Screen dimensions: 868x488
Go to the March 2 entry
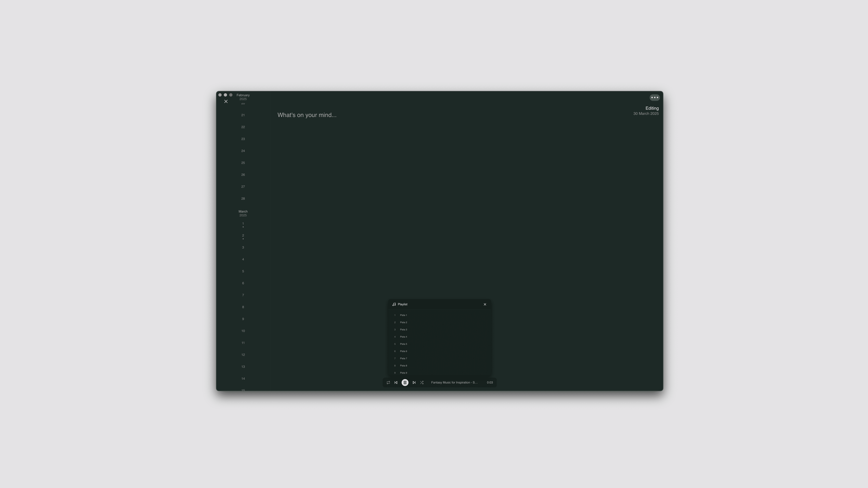coord(243,236)
